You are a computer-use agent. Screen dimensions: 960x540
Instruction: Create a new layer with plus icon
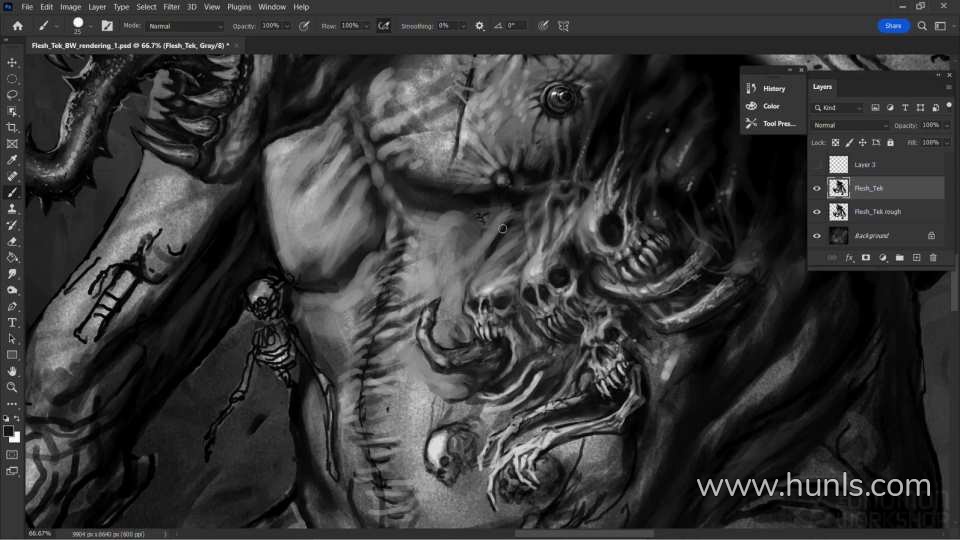[916, 258]
